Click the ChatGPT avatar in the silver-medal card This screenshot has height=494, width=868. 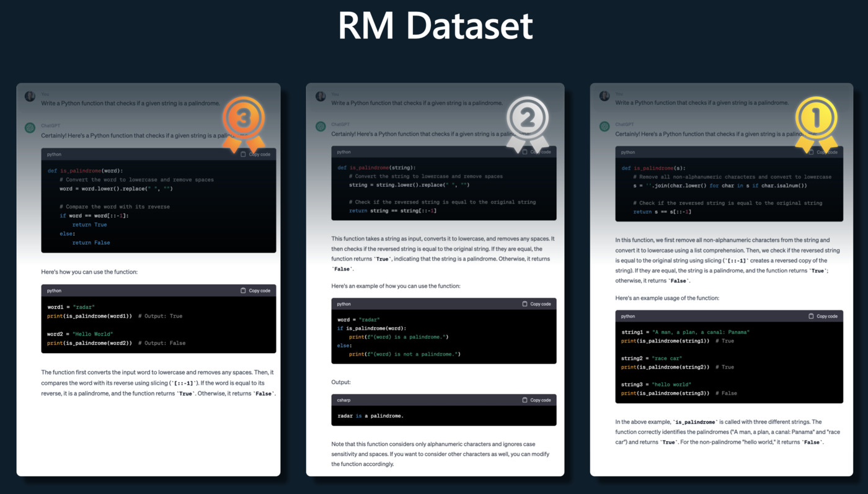click(x=319, y=126)
